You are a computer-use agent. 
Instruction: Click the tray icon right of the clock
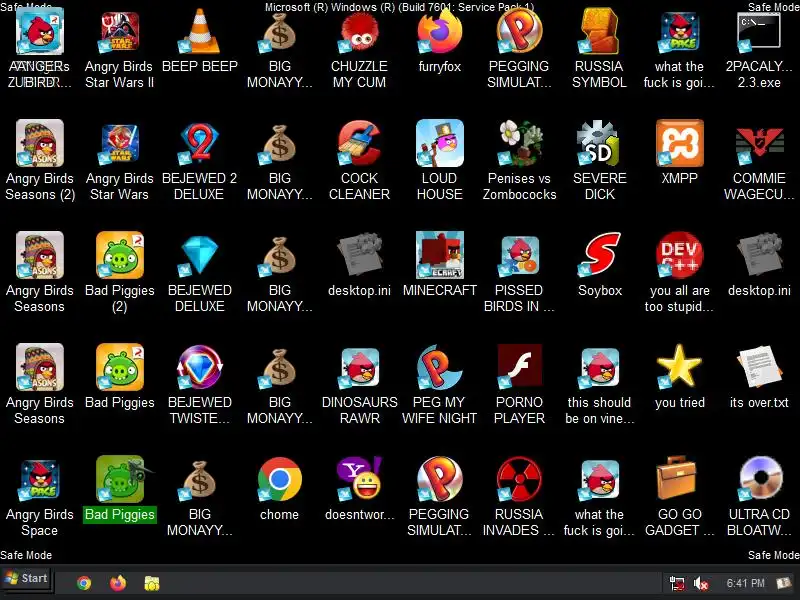[x=784, y=583]
